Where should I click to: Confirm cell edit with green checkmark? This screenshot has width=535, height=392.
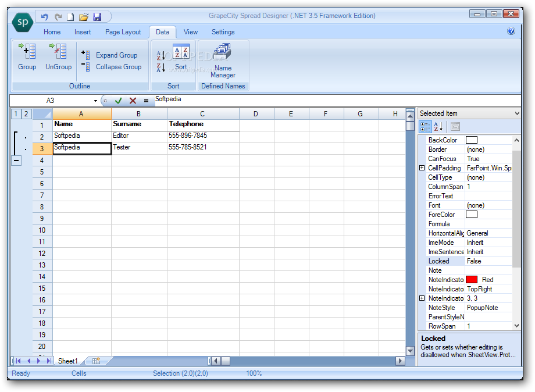tap(119, 101)
